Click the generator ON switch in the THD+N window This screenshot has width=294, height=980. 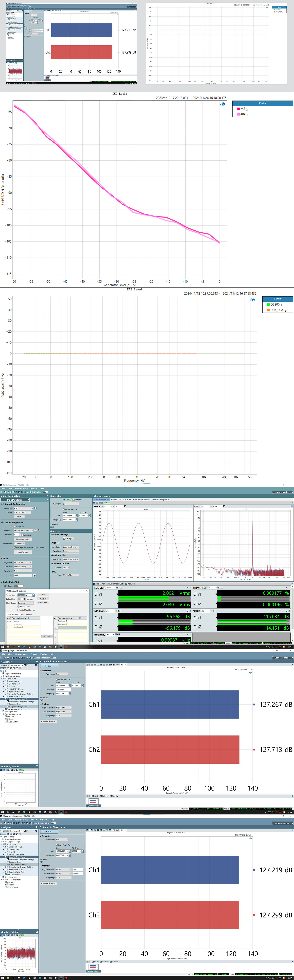pos(68,500)
